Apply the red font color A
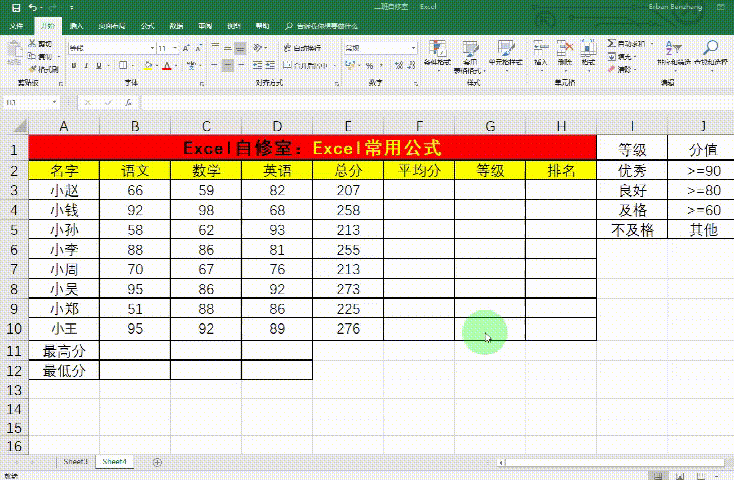This screenshot has height=480, width=734. pos(167,66)
